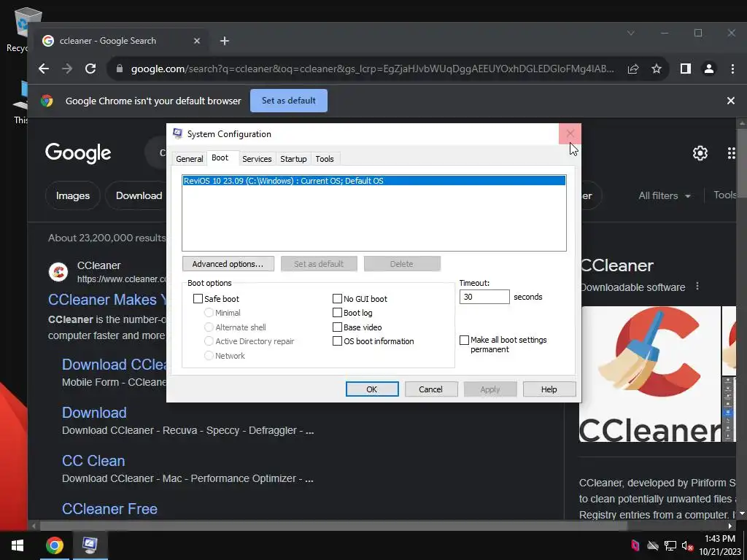Click Cancel in System Configuration
The width and height of the screenshot is (747, 560).
click(430, 389)
